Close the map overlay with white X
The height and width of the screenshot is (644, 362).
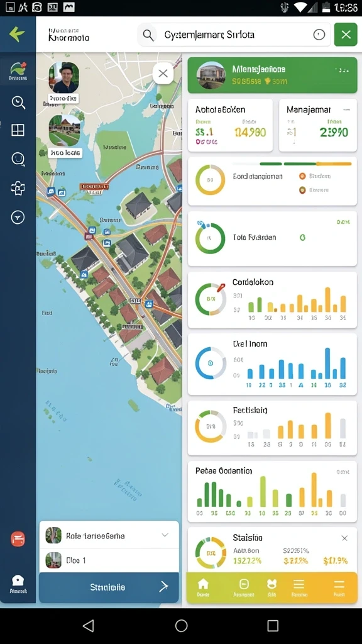point(163,74)
